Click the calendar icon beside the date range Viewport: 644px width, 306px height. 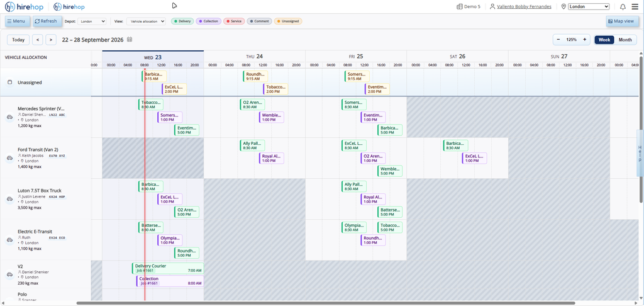coord(130,40)
